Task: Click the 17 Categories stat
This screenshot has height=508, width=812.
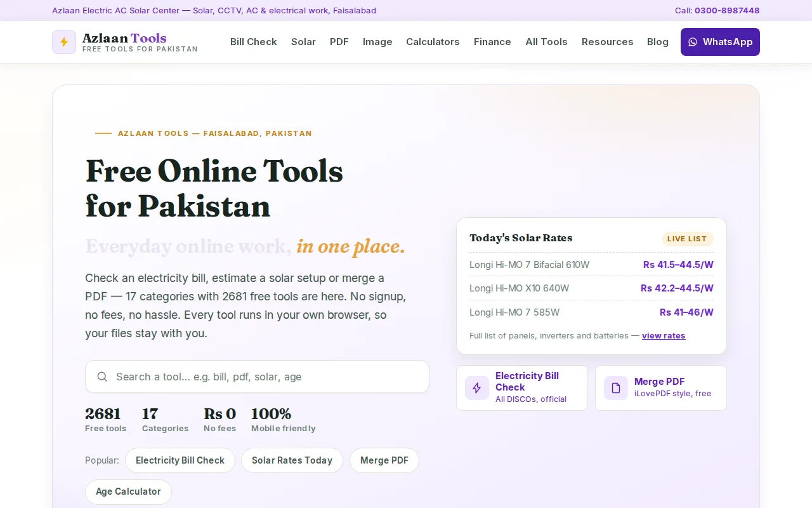Action: pos(165,420)
